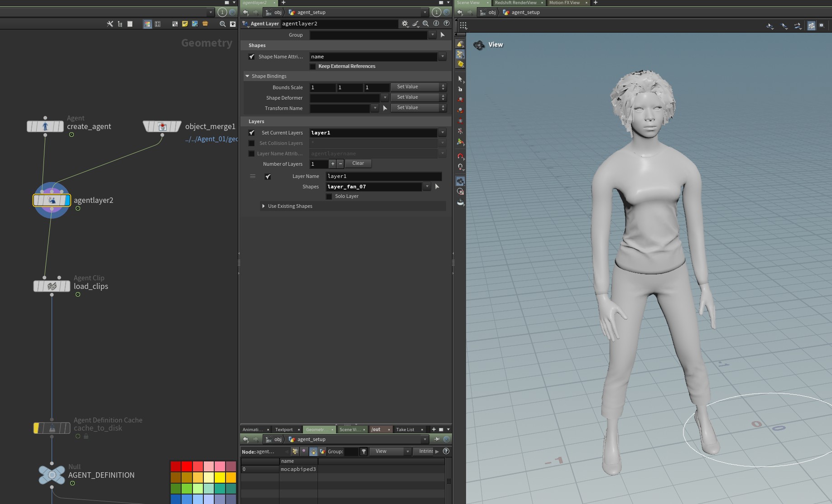Click the AGENT_DEFINITION null node icon
The width and height of the screenshot is (832, 504).
pos(52,475)
